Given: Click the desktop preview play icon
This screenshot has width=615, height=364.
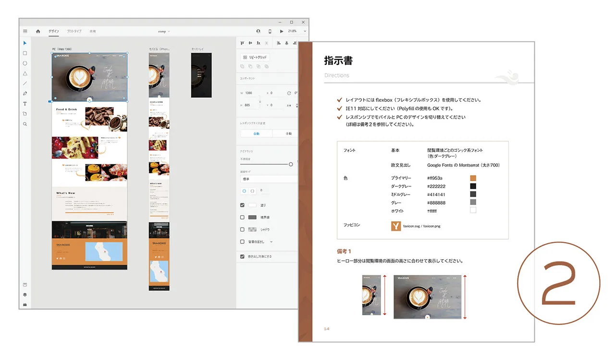Looking at the screenshot, I should [x=282, y=31].
